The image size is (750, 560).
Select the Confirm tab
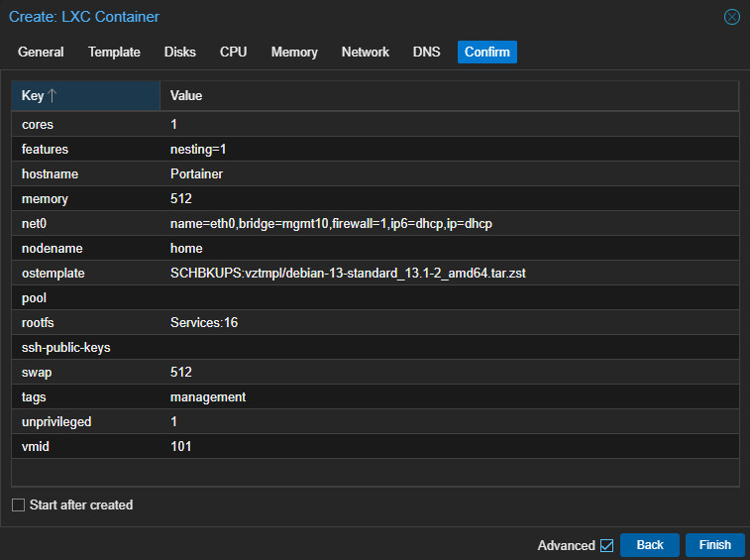click(x=486, y=52)
